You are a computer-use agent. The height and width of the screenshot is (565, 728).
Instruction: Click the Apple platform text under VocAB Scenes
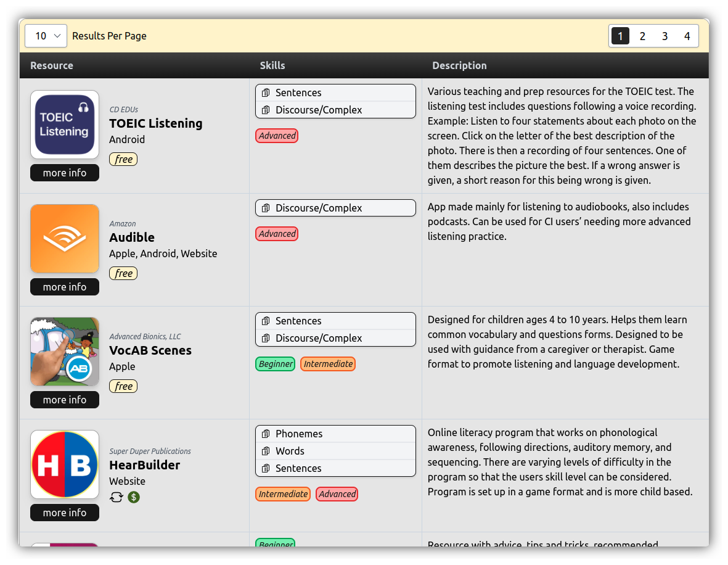point(122,366)
